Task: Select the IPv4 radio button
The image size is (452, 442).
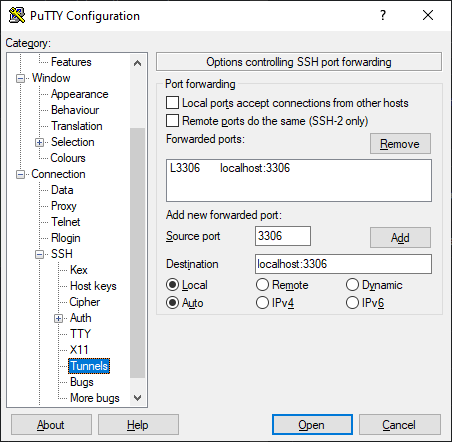Action: coord(262,303)
